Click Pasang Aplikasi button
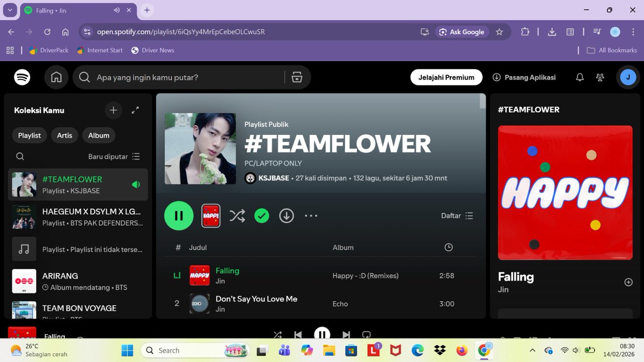Screen dimensions: 644x362 [x=524, y=77]
